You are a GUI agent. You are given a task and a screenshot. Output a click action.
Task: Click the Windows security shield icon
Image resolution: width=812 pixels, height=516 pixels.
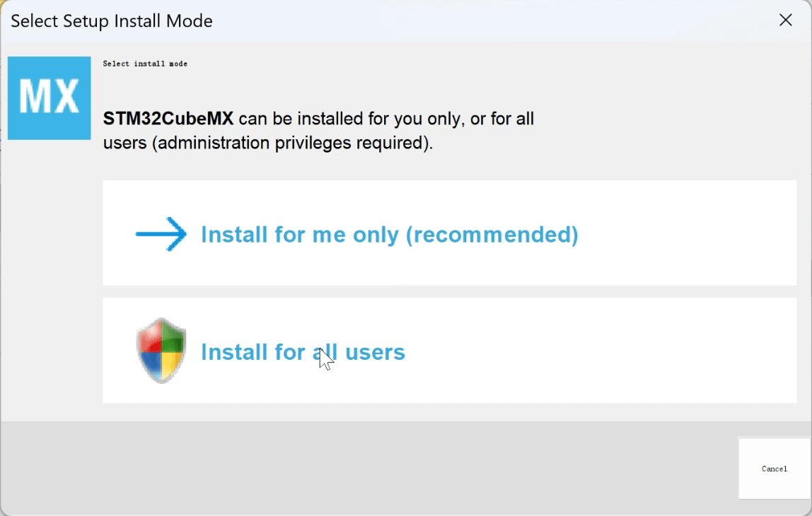tap(161, 351)
